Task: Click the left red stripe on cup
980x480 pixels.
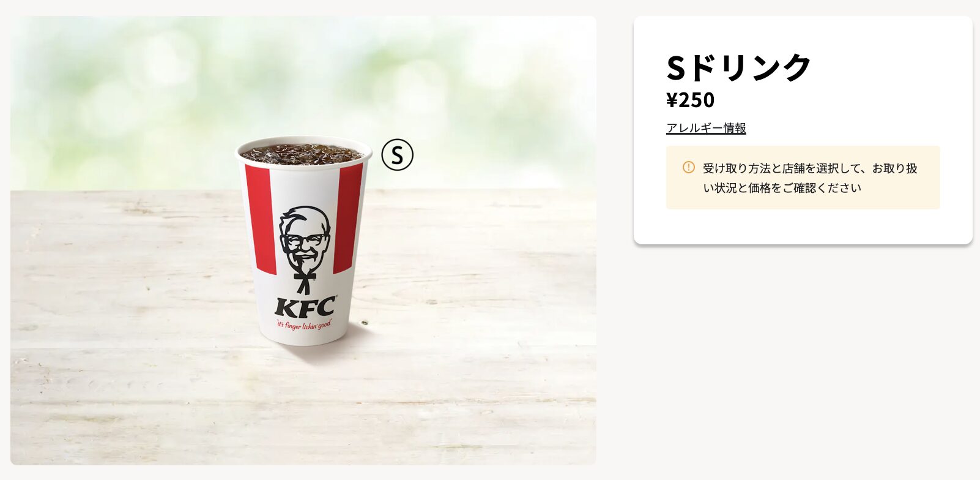Action: (261, 217)
